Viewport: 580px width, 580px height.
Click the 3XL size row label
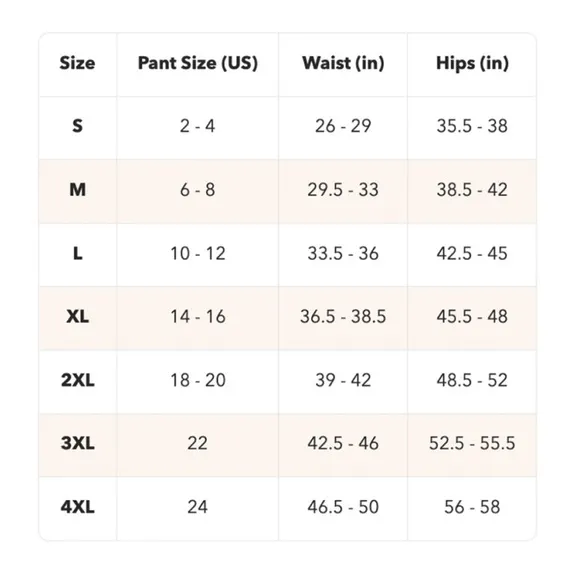coord(77,443)
